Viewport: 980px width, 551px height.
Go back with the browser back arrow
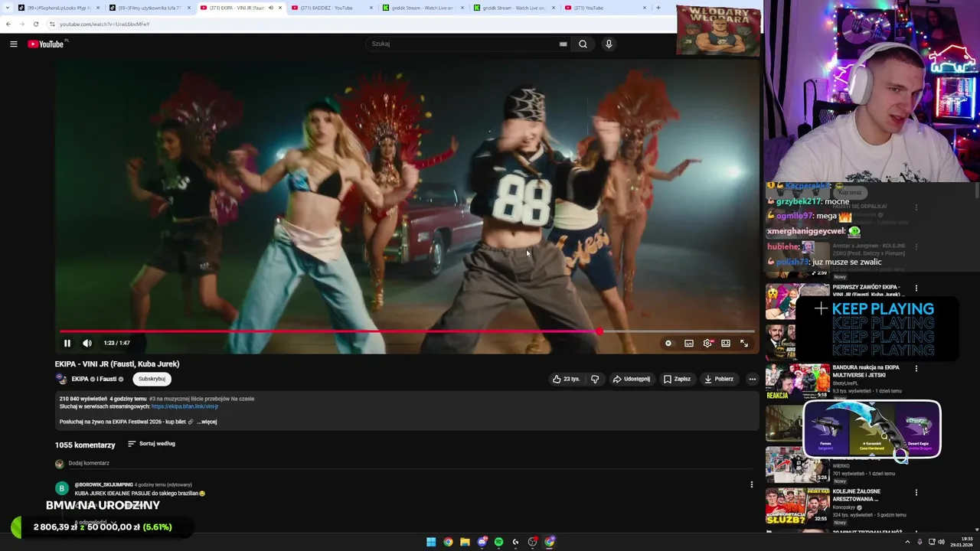point(8,24)
